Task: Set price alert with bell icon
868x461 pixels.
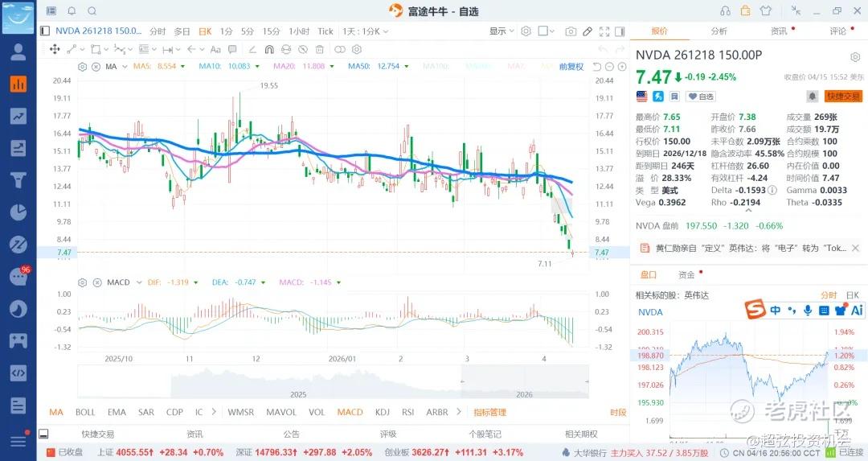Action: click(812, 97)
